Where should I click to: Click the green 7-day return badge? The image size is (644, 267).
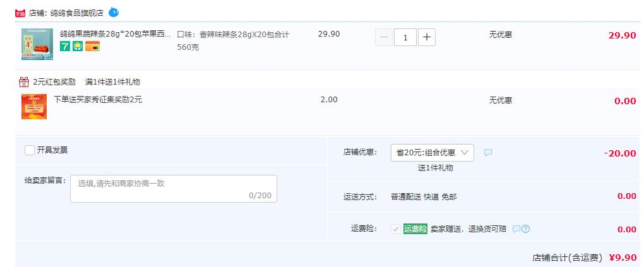[x=65, y=47]
